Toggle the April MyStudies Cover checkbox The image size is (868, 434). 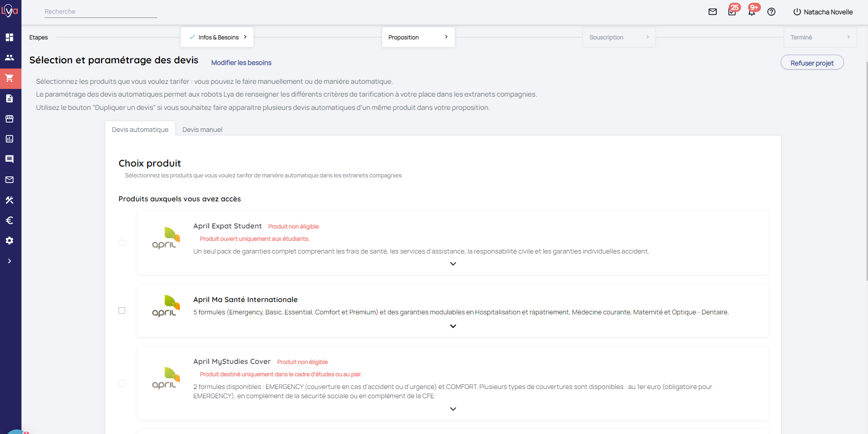point(122,383)
